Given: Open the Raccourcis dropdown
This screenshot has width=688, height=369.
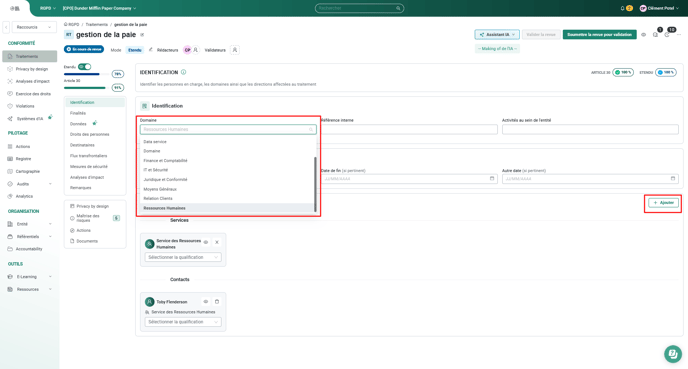Looking at the screenshot, I should (x=34, y=27).
